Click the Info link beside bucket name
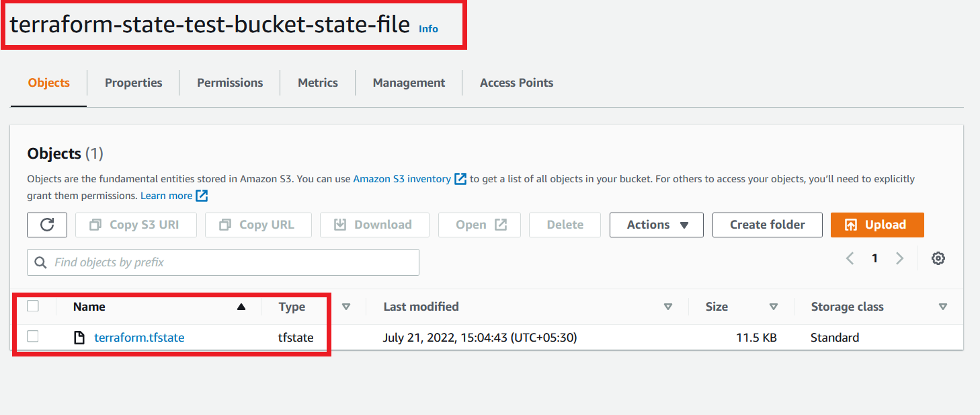Viewport: 980px width, 415px height. pyautogui.click(x=428, y=29)
